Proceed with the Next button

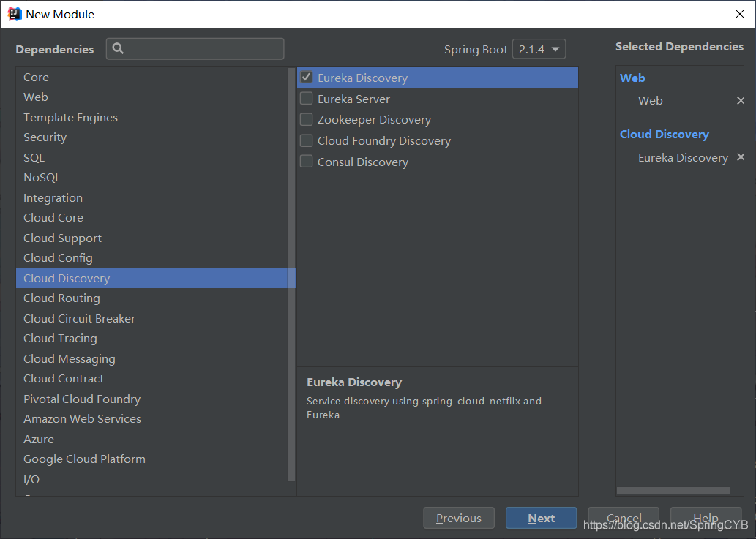(541, 518)
